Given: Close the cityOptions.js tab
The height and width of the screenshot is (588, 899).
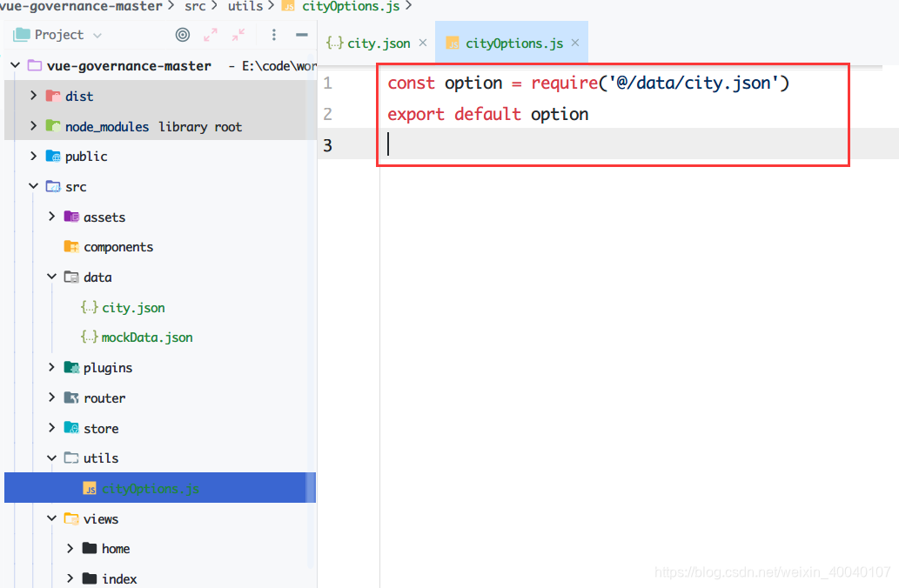Looking at the screenshot, I should pyautogui.click(x=575, y=43).
